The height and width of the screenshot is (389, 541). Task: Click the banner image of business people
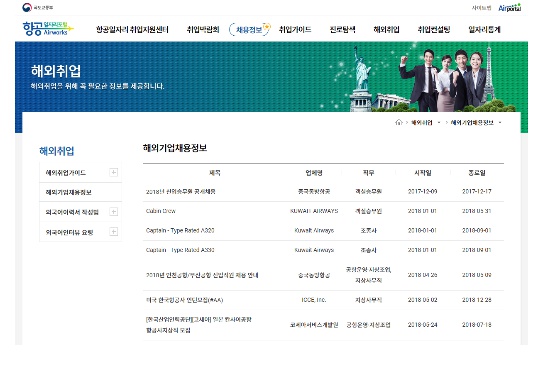pos(443,79)
